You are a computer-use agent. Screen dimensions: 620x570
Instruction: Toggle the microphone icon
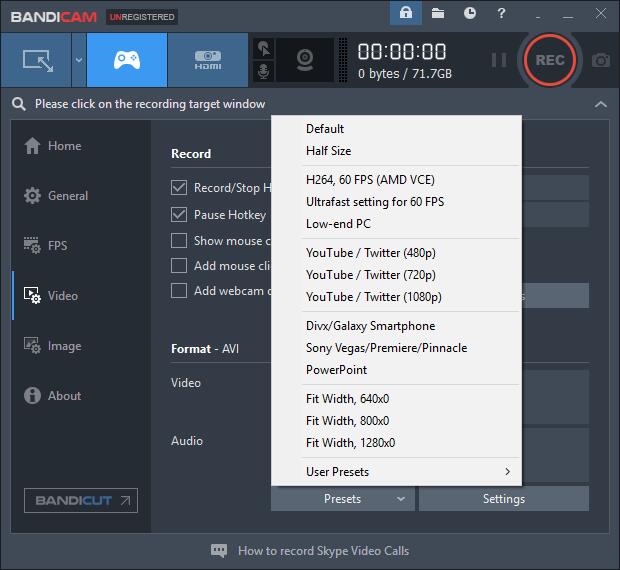264,71
